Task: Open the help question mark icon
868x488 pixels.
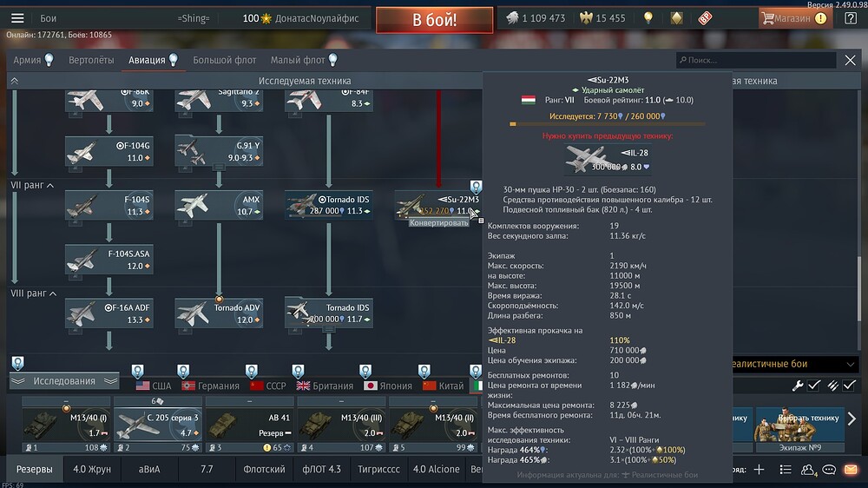Action: pyautogui.click(x=851, y=18)
